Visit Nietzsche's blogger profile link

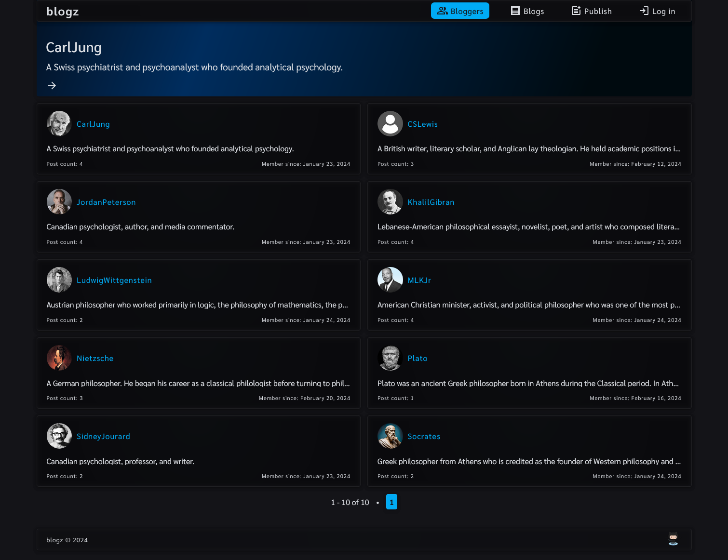(95, 359)
